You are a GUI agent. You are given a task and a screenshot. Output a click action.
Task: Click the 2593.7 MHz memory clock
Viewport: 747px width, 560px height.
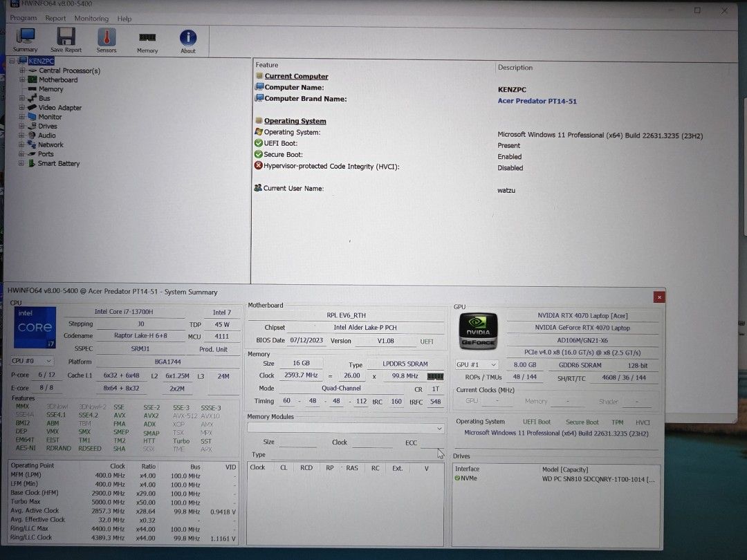[x=301, y=375]
